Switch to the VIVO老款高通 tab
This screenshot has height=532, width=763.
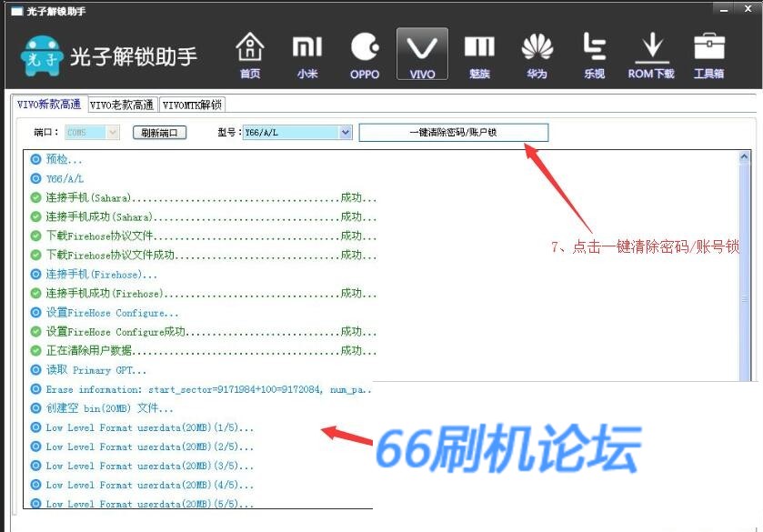point(123,105)
